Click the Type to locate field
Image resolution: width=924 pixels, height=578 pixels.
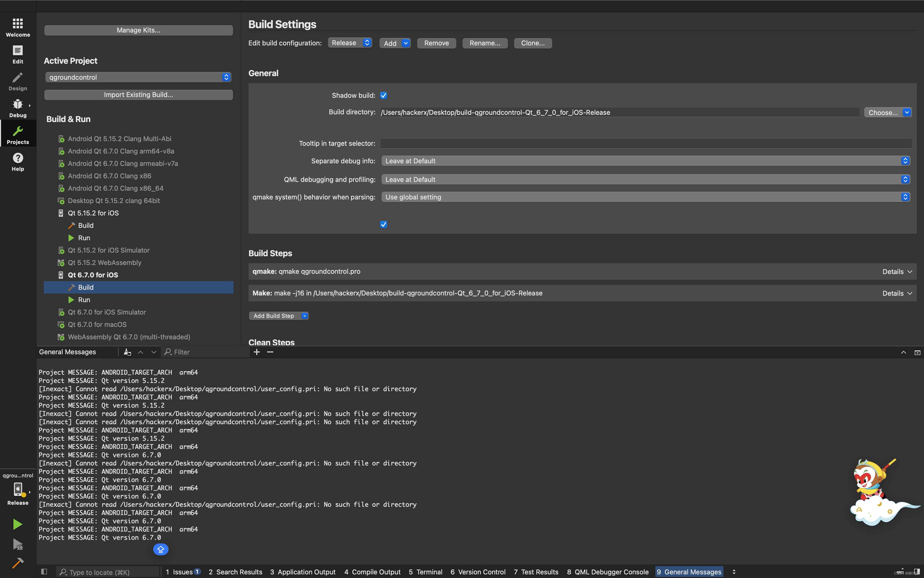(x=108, y=572)
